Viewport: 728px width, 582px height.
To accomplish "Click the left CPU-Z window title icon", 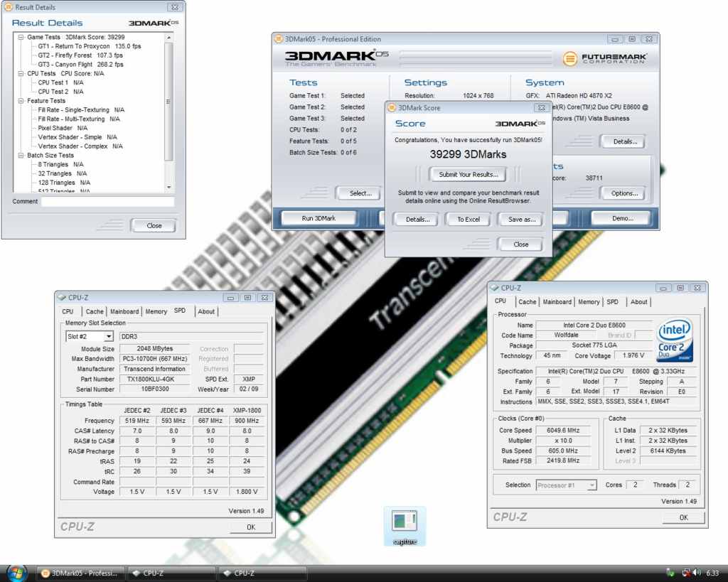I will point(61,298).
